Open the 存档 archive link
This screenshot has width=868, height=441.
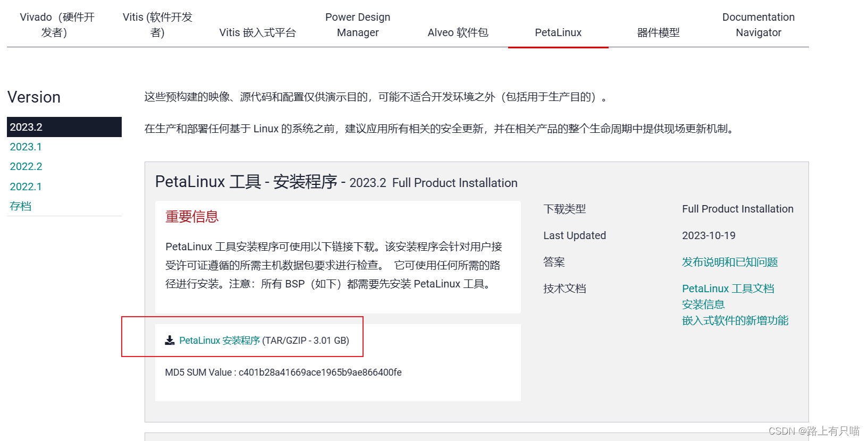click(x=20, y=206)
